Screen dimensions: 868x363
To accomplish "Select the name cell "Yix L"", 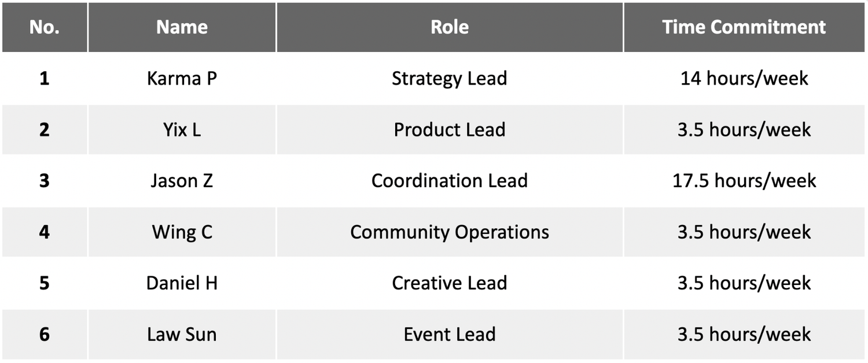I will [x=182, y=129].
